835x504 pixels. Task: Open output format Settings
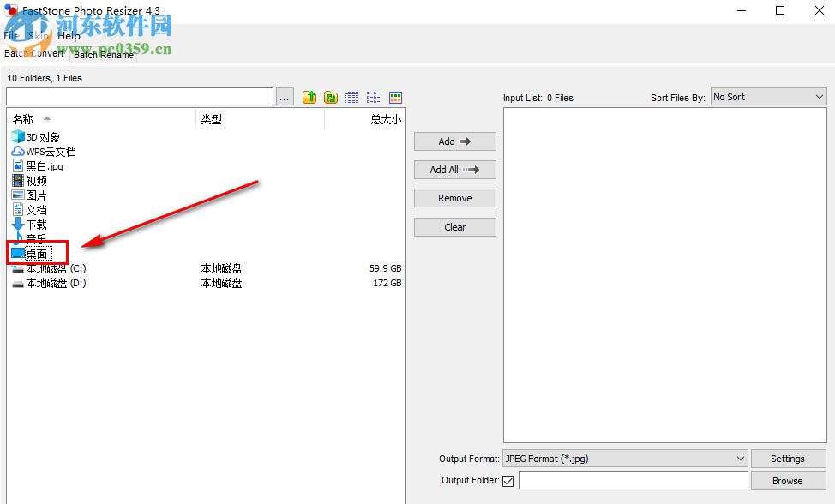pyautogui.click(x=788, y=459)
